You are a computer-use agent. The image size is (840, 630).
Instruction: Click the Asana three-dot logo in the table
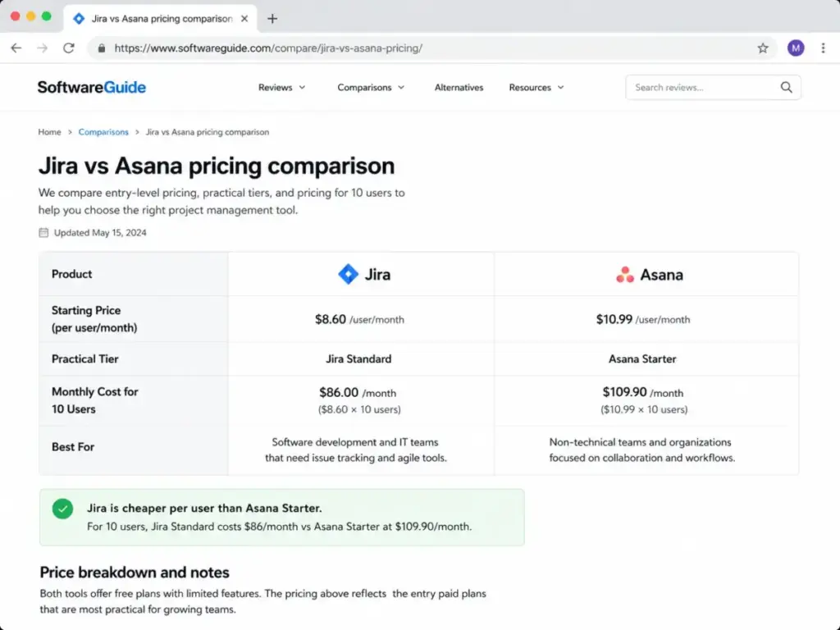tap(624, 274)
